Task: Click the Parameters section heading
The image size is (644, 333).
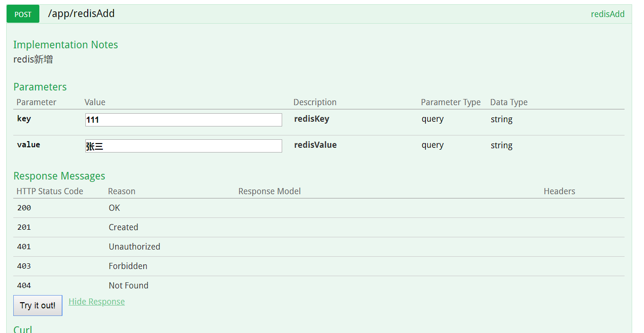Action: click(x=40, y=87)
